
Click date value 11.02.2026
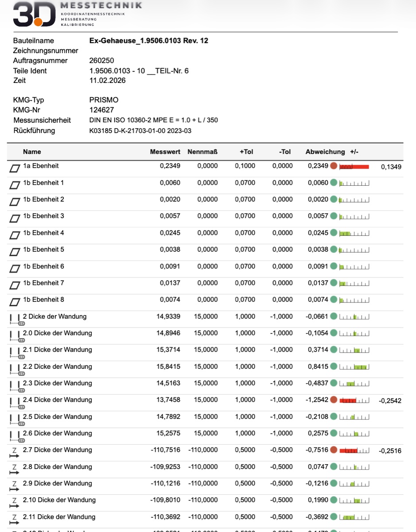tap(108, 81)
